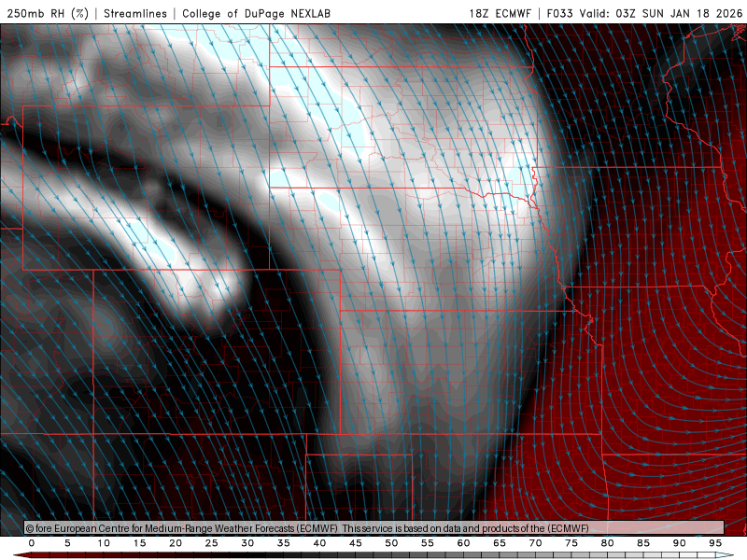Select the '75' color scale label
The width and height of the screenshot is (747, 560).
click(571, 543)
